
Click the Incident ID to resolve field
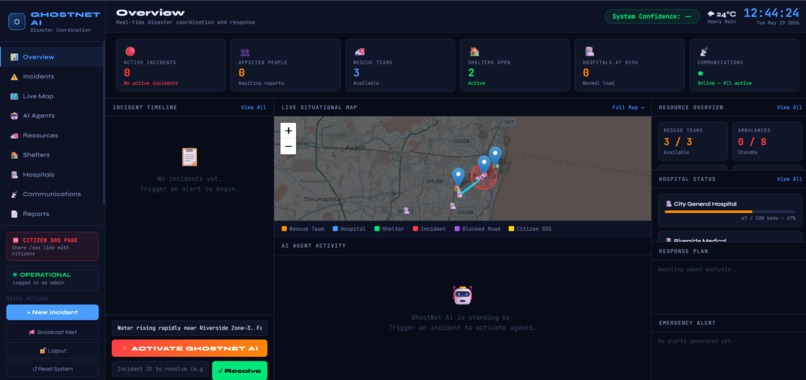coord(160,369)
